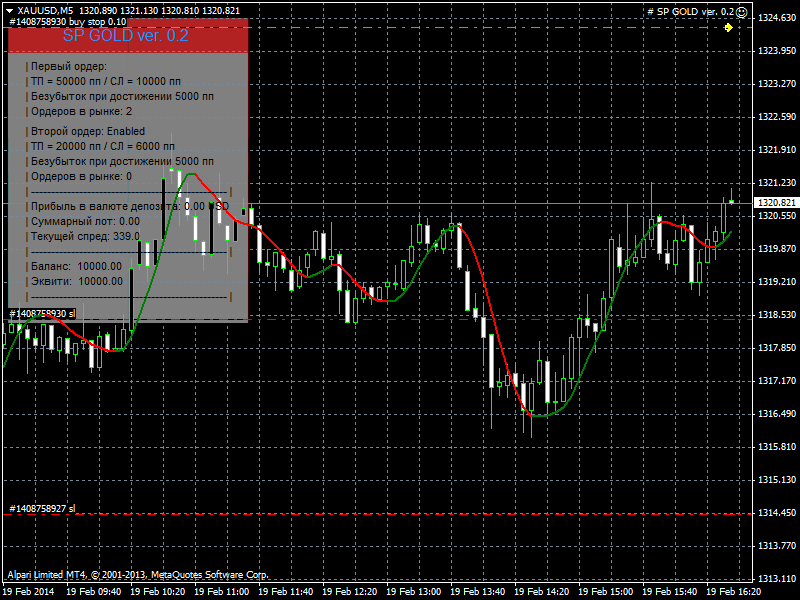
Task: Click the XAUUSD,M5 symbol title text
Action: (45, 11)
